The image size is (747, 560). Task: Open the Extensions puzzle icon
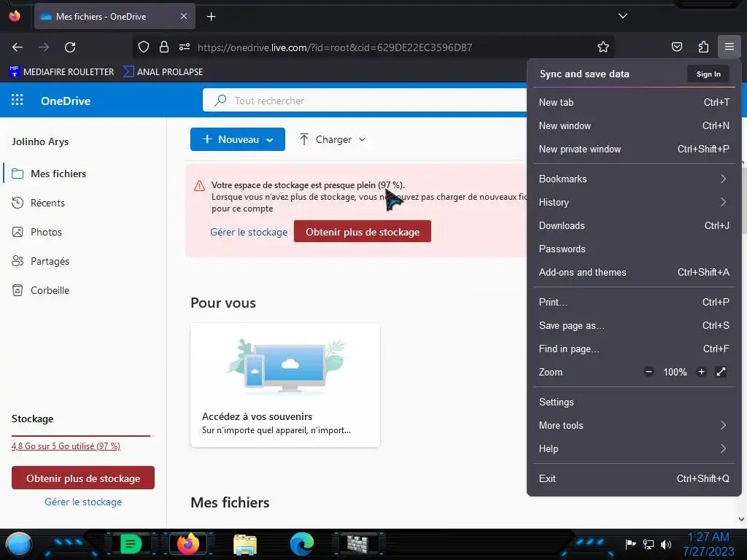[703, 47]
